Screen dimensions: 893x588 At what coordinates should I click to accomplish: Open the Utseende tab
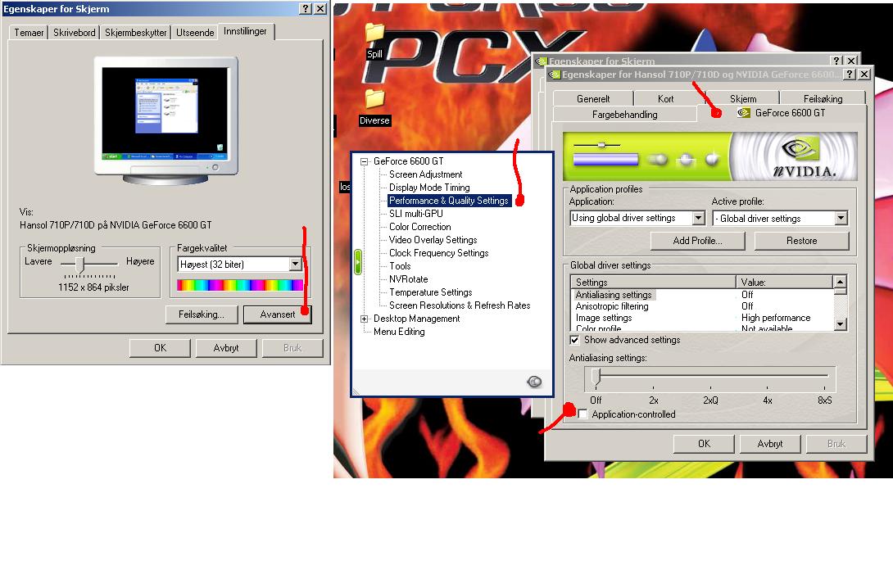click(x=195, y=33)
